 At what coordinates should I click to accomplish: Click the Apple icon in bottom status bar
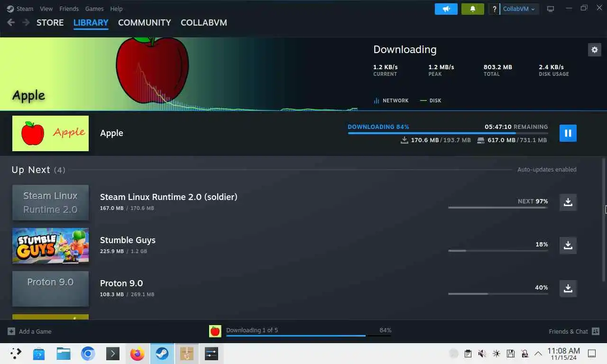(215, 331)
